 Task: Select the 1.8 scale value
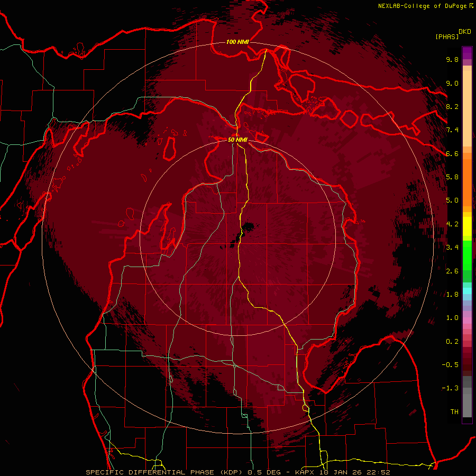[x=452, y=295]
